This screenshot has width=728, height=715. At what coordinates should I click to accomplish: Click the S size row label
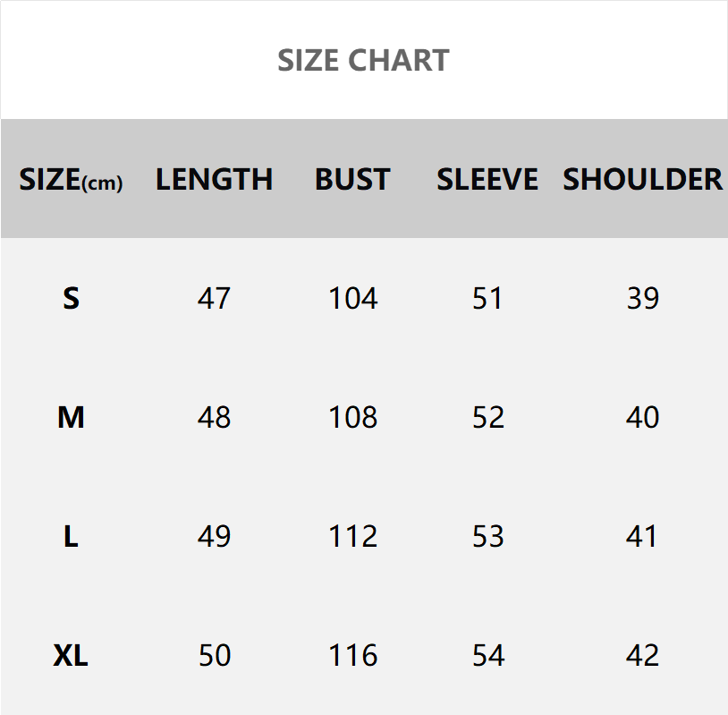[71, 298]
